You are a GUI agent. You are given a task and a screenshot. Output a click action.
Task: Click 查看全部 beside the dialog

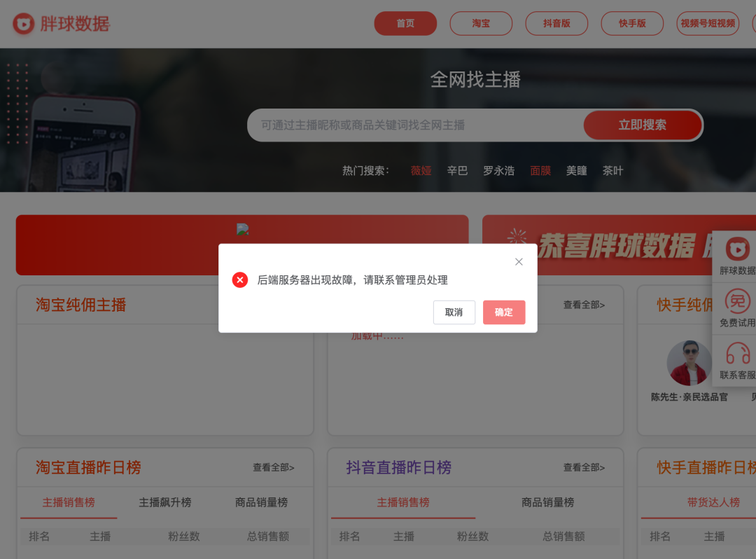[x=584, y=305]
